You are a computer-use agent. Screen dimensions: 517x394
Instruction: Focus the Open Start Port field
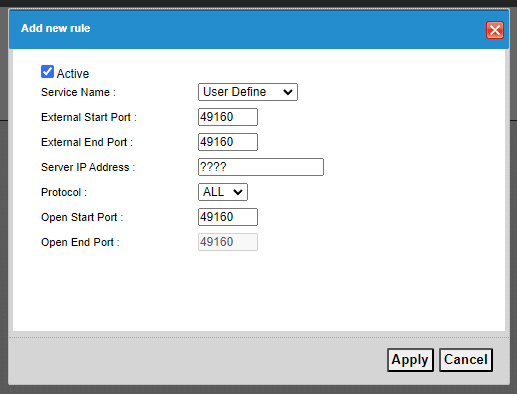click(x=228, y=217)
